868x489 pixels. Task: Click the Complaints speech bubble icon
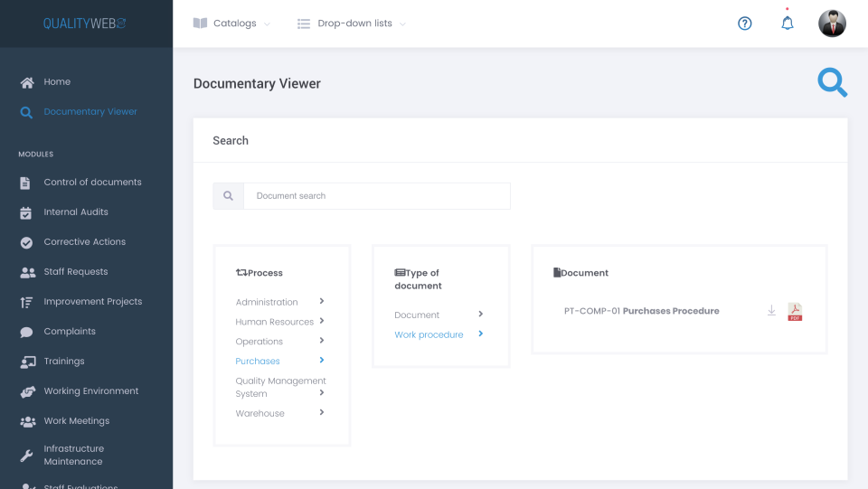point(26,332)
